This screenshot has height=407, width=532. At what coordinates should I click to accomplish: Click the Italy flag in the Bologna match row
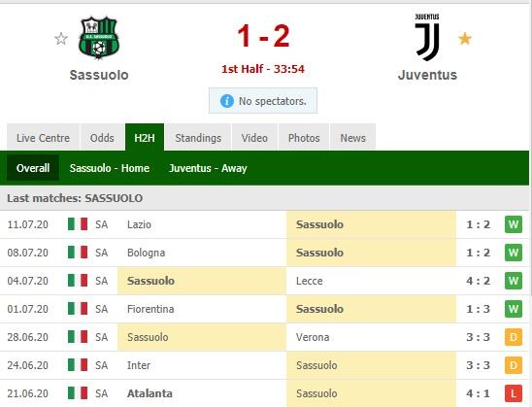click(78, 253)
